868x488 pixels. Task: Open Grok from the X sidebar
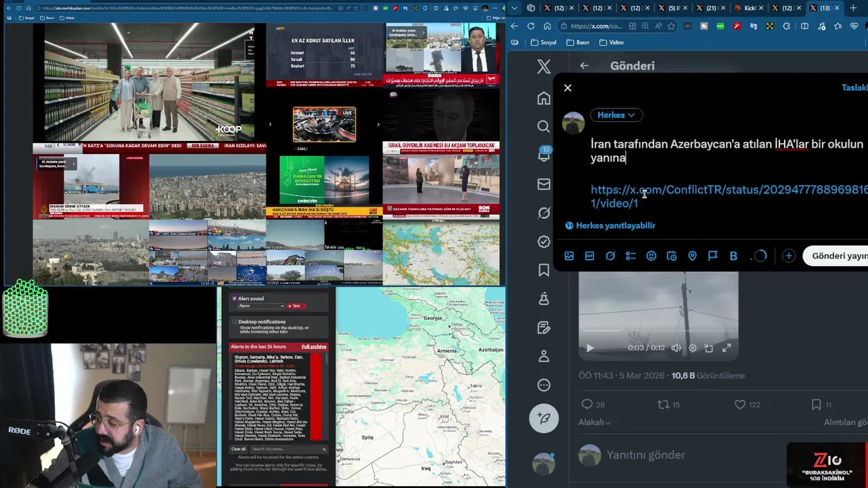[544, 213]
